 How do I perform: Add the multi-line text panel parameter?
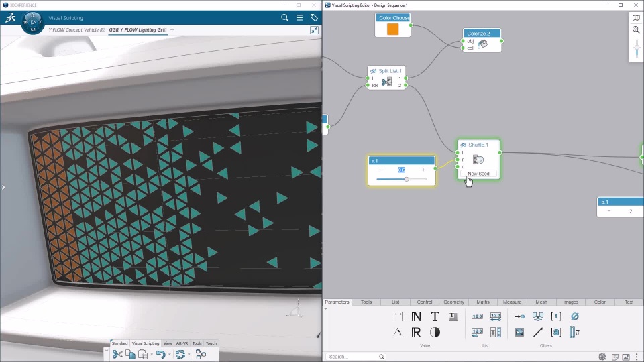tap(453, 316)
